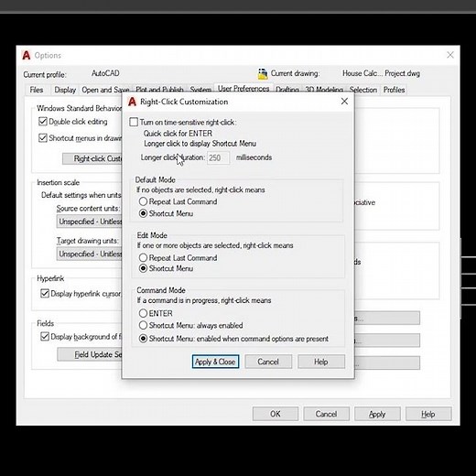Click Help in the Options window

click(428, 414)
